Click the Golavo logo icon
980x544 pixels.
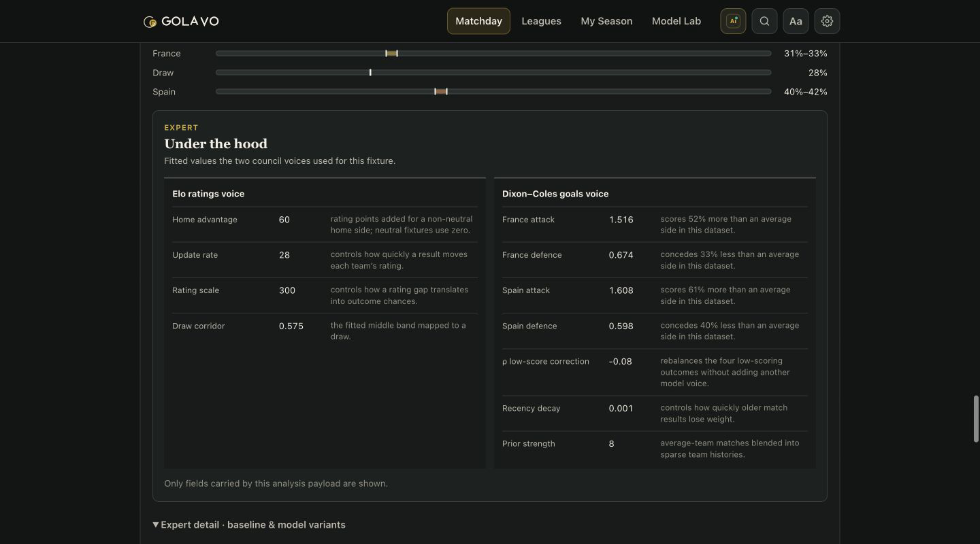tap(150, 22)
